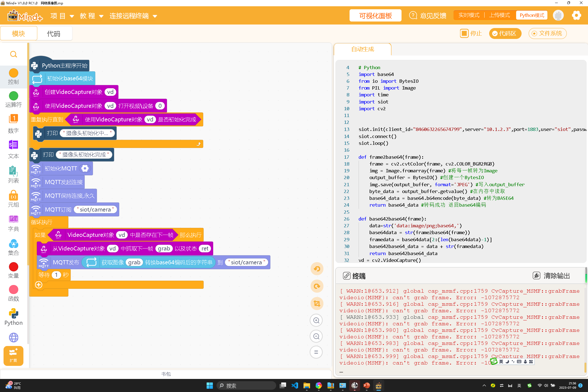
Task: Switch to Python模式 mode
Action: 532,15
